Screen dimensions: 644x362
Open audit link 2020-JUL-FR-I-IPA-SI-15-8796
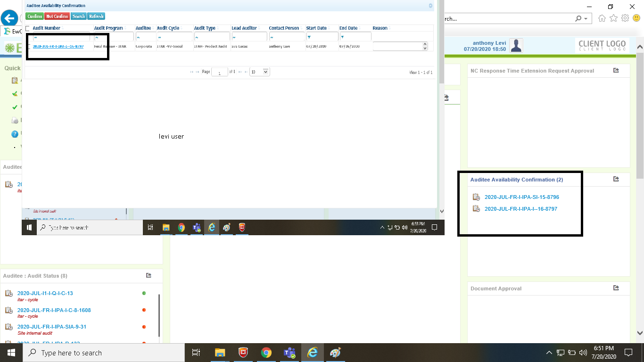click(522, 197)
